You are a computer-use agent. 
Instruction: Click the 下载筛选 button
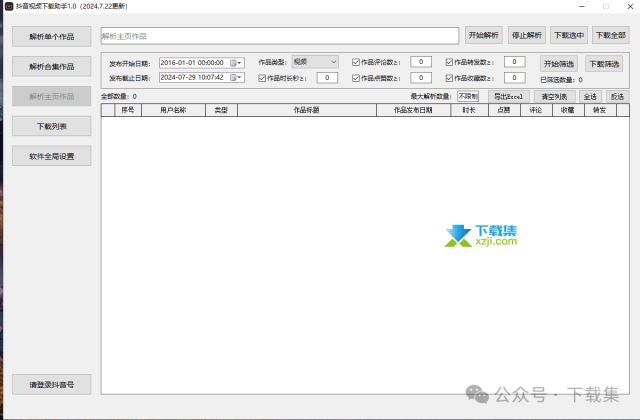(604, 64)
